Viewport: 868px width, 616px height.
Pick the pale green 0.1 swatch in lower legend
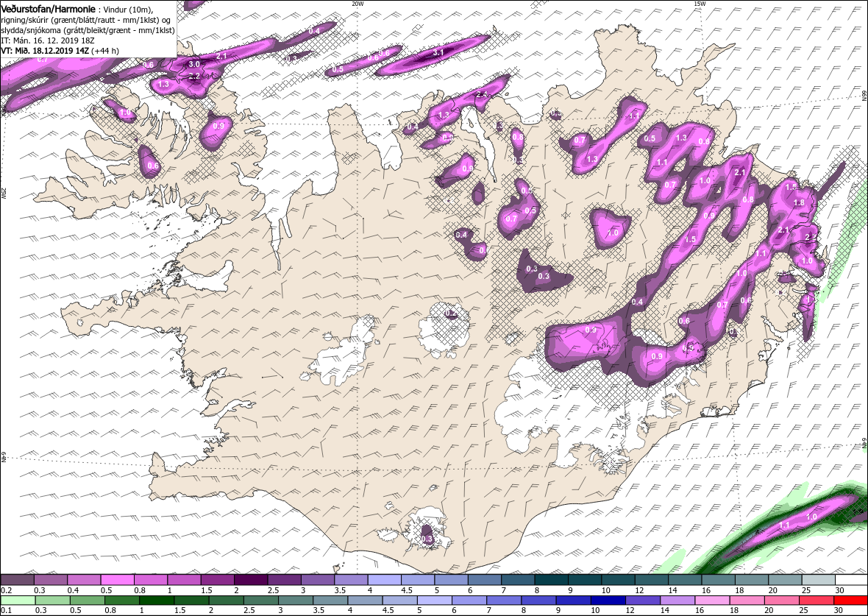coord(18,601)
